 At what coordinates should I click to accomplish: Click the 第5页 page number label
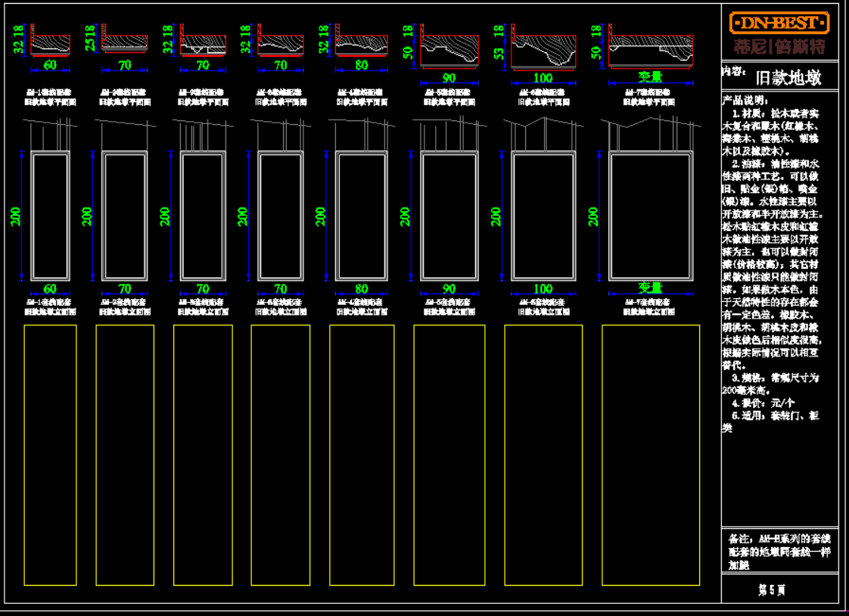(x=771, y=590)
